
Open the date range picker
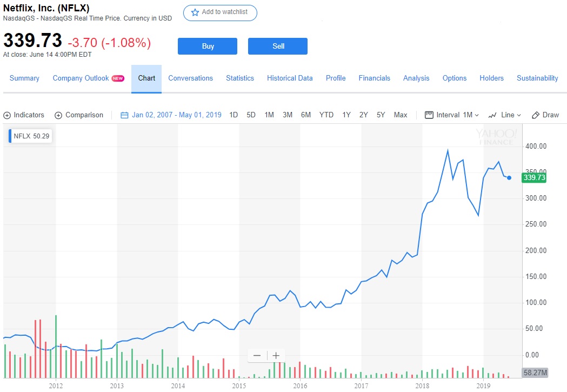coord(176,115)
